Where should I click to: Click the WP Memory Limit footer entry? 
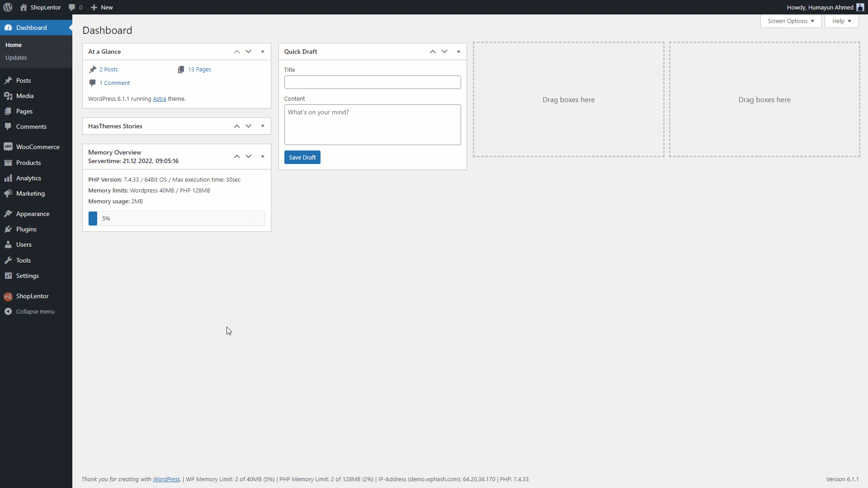(x=230, y=479)
